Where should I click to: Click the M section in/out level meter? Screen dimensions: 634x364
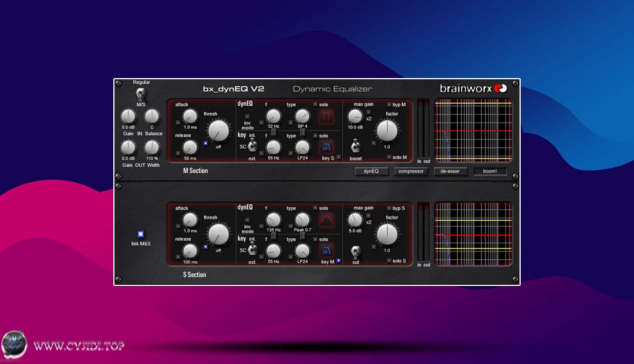pyautogui.click(x=423, y=128)
